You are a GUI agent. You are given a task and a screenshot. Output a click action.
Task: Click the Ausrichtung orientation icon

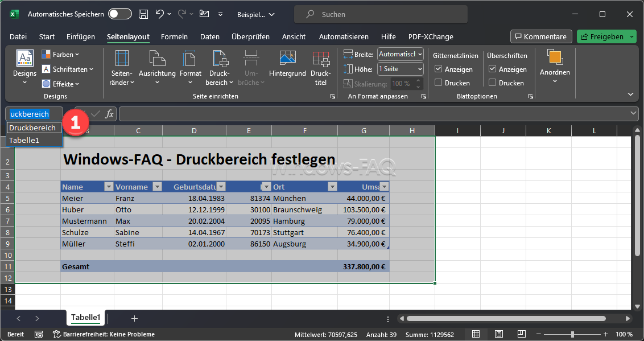tap(157, 59)
